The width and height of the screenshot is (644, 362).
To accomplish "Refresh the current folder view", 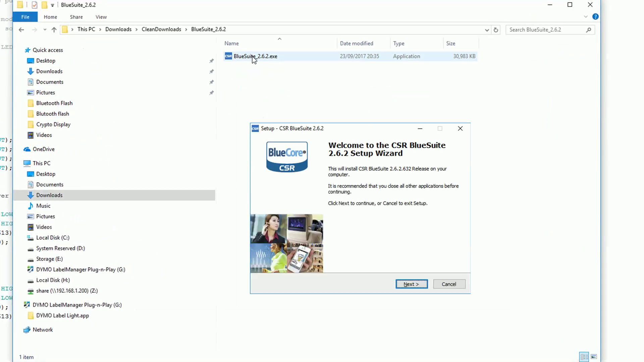I will point(496,30).
